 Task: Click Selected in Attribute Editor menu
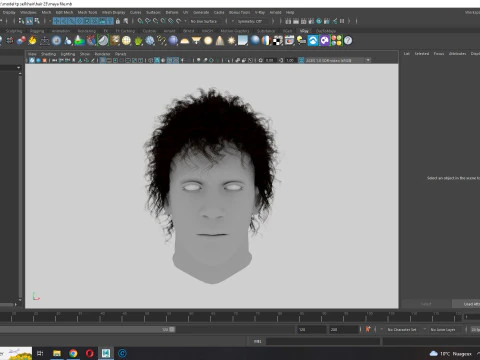422,54
